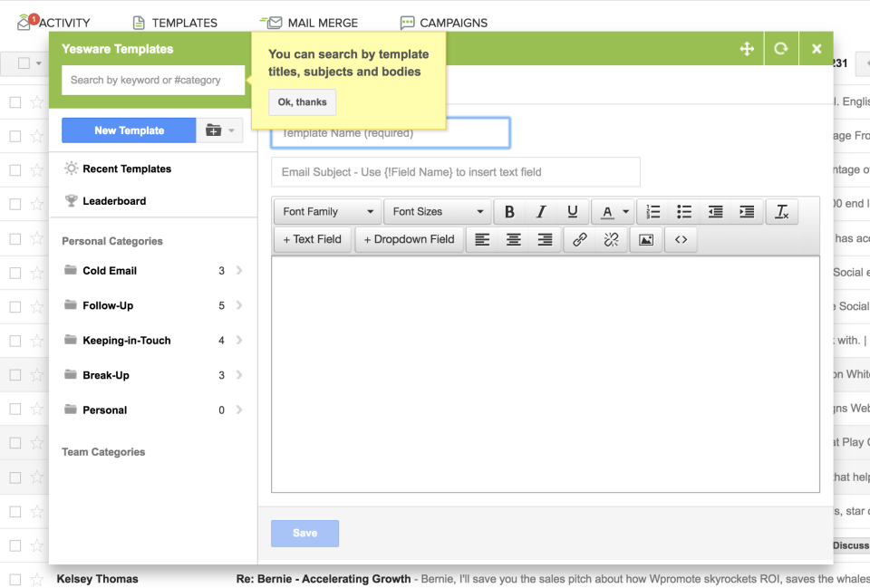This screenshot has height=588, width=870.
Task: Select the Kelsey Thomas email checkbox
Action: 15,579
